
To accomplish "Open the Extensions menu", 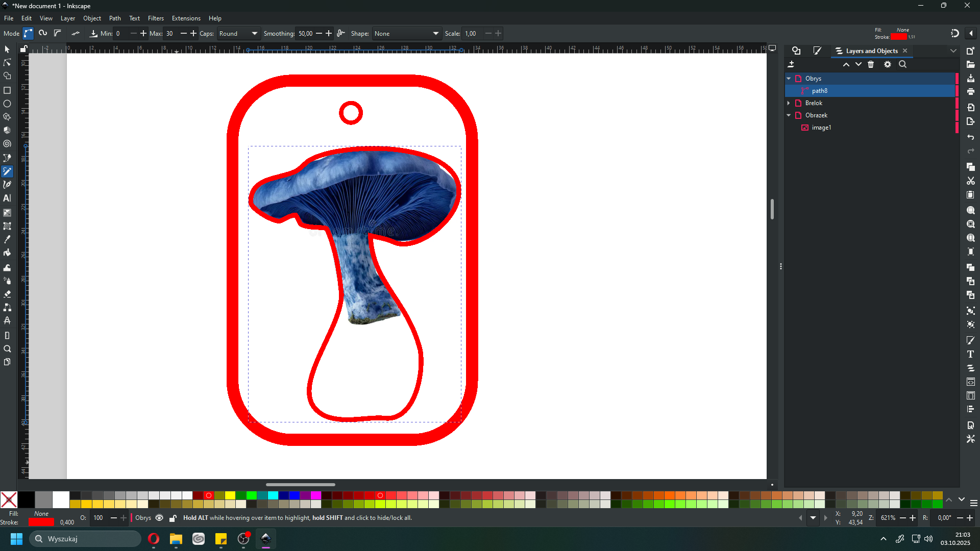I will (x=186, y=18).
